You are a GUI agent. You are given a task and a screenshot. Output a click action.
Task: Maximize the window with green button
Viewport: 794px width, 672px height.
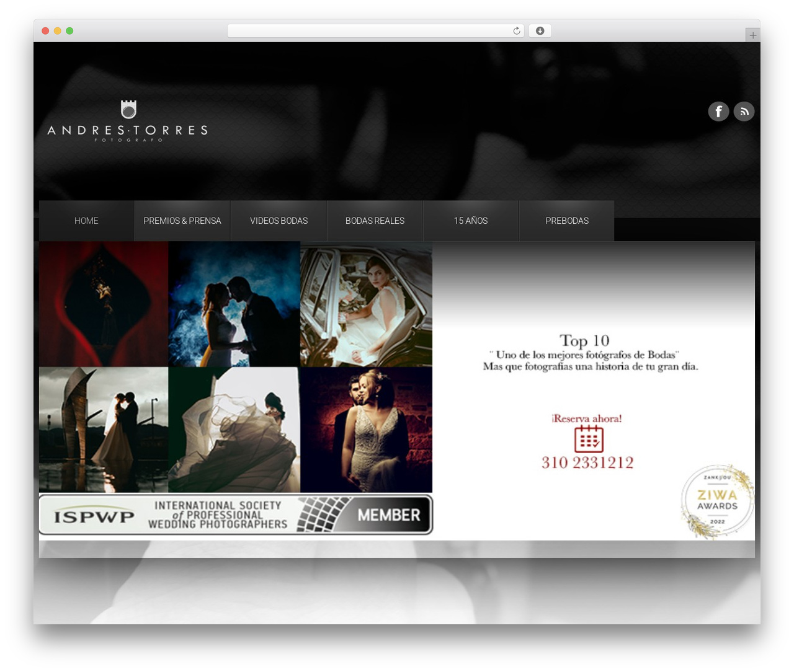(69, 31)
